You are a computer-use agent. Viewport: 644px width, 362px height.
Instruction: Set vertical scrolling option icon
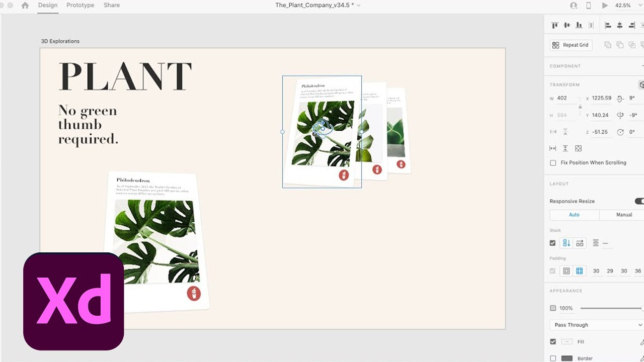(x=566, y=148)
